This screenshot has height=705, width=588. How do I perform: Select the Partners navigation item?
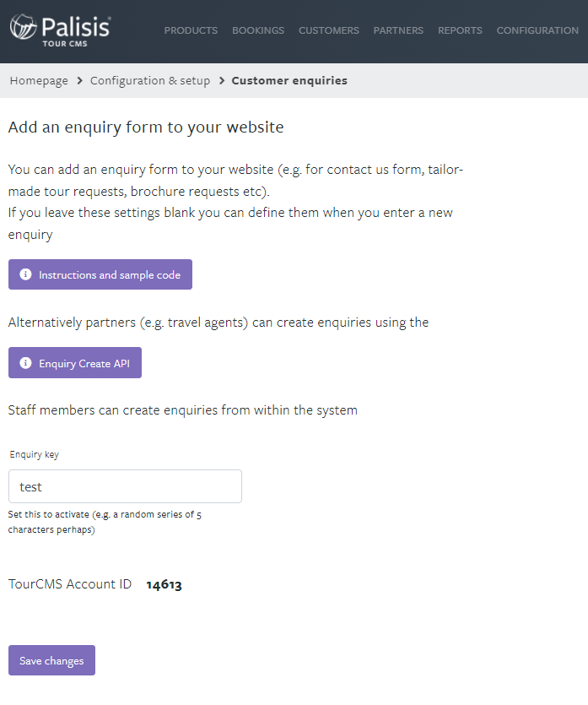tap(398, 30)
